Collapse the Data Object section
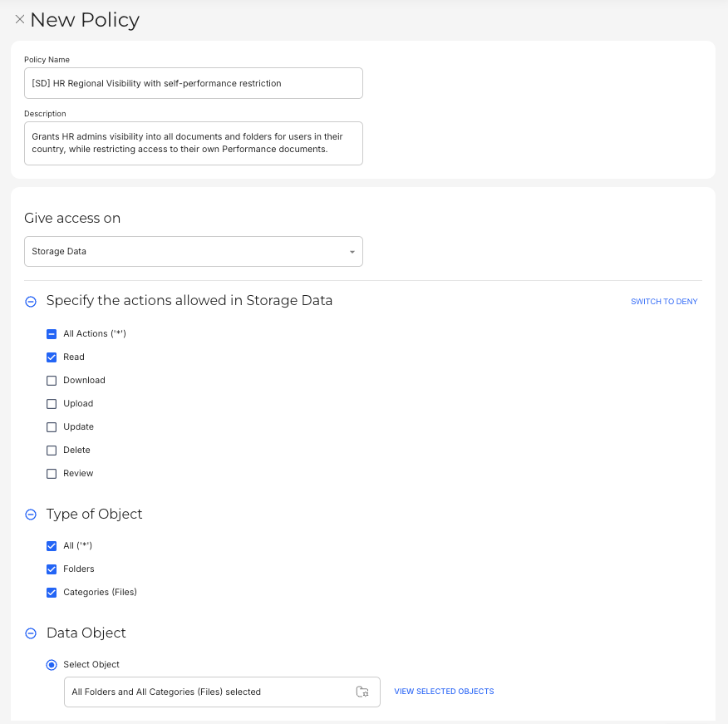728x724 pixels. (x=31, y=633)
